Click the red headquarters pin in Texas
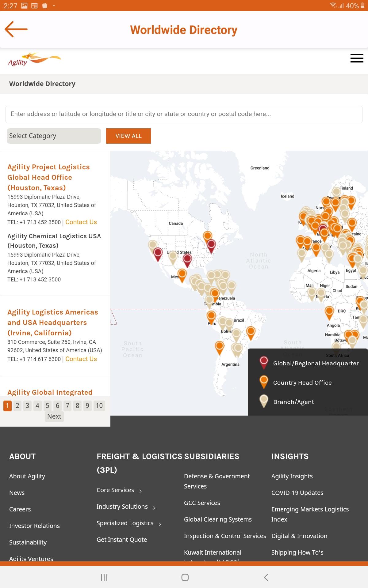The image size is (368, 588). click(x=187, y=261)
